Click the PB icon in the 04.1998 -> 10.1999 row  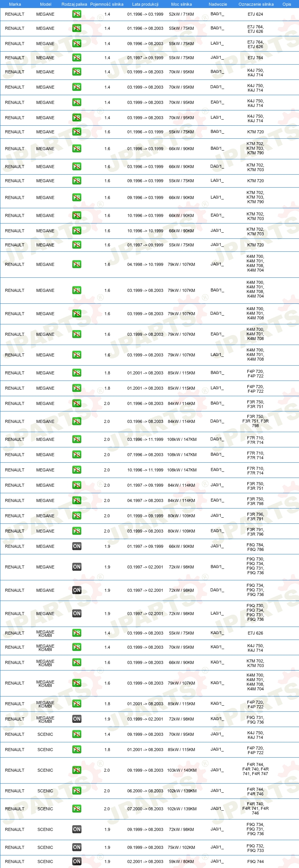pos(76,264)
